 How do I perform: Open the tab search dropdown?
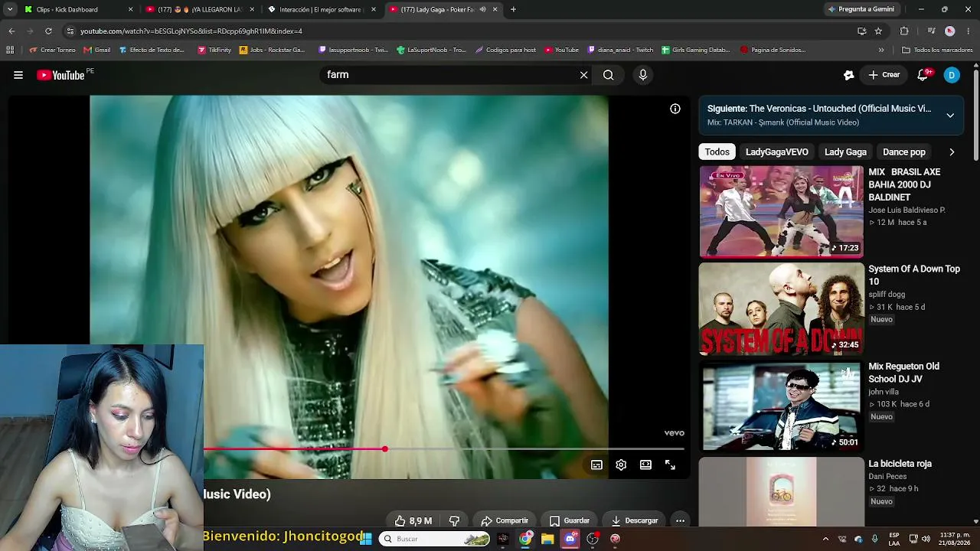[9, 9]
